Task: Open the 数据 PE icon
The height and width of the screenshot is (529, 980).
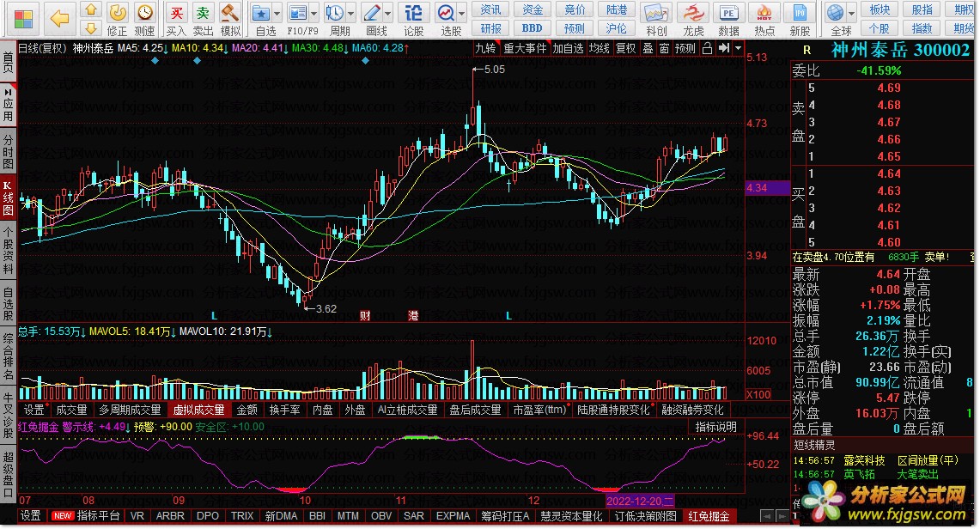Action: tap(728, 13)
